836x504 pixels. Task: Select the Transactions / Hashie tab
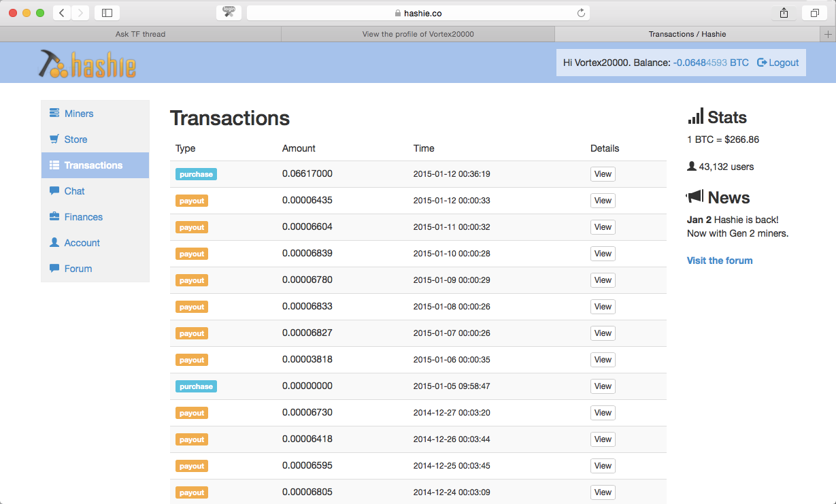point(688,34)
